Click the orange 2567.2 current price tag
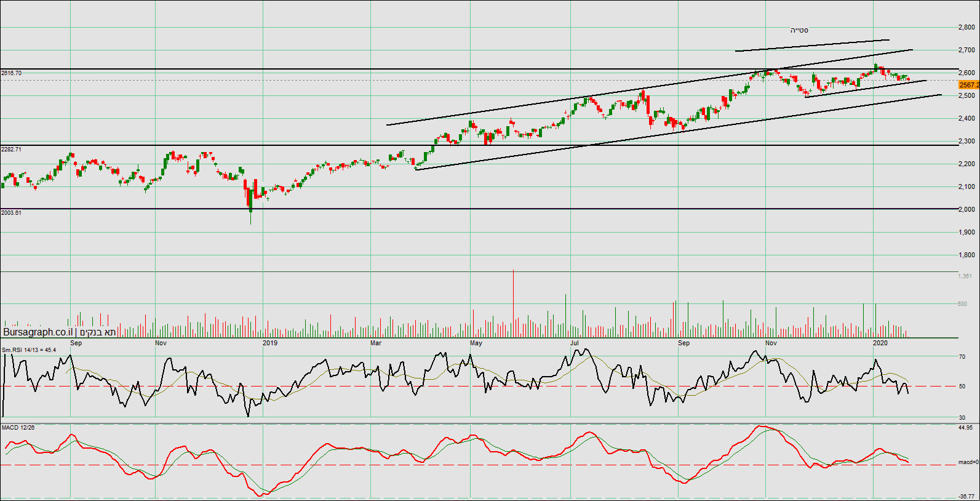This screenshot has height=501, width=980. click(x=969, y=85)
